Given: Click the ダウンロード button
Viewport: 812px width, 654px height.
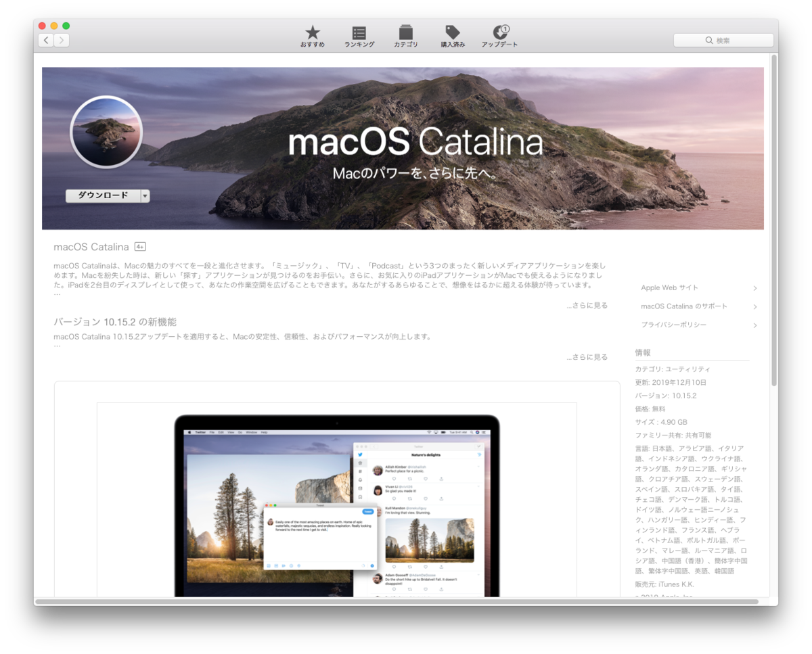Looking at the screenshot, I should pyautogui.click(x=102, y=195).
